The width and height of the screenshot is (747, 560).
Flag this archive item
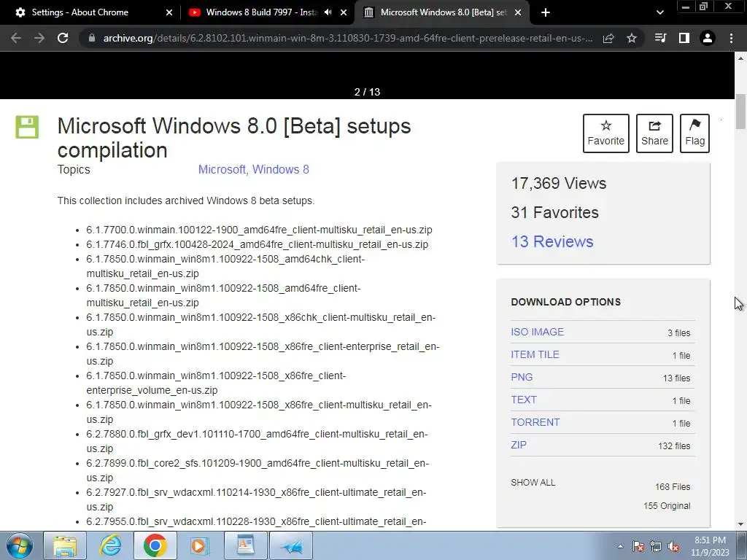[694, 133]
